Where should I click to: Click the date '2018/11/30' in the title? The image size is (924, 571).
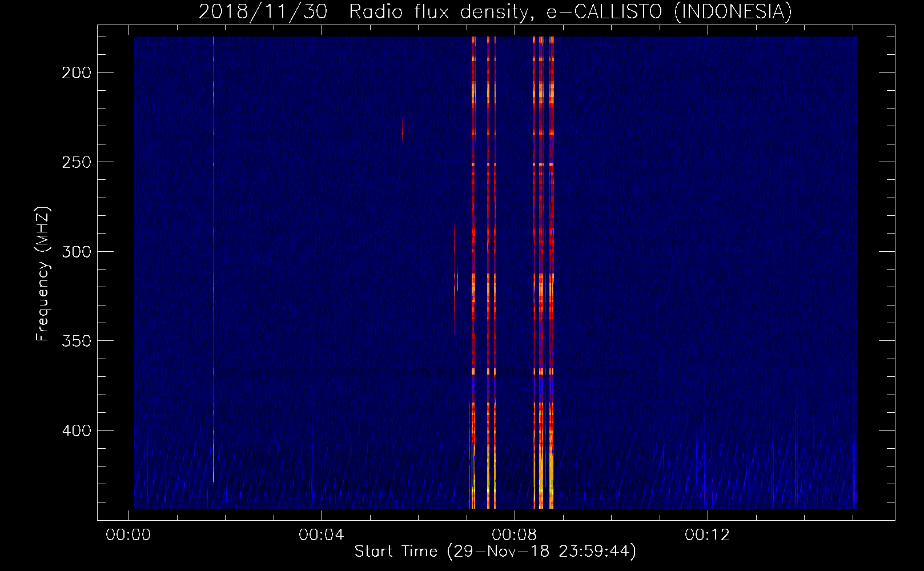pyautogui.click(x=263, y=11)
